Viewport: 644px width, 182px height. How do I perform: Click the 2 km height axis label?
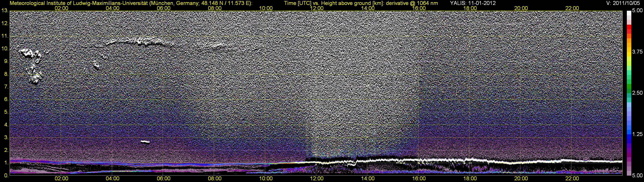(6, 150)
